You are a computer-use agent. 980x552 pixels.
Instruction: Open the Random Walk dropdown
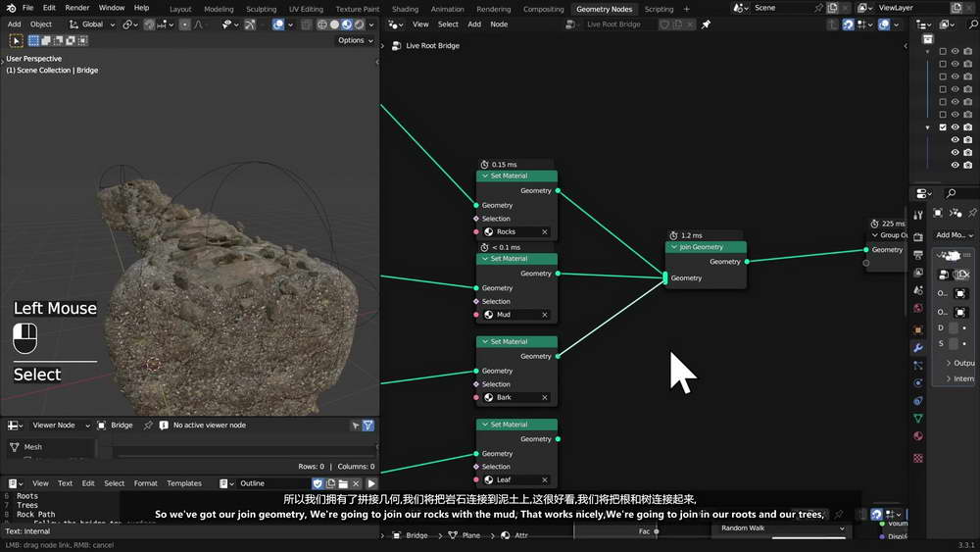[782, 528]
